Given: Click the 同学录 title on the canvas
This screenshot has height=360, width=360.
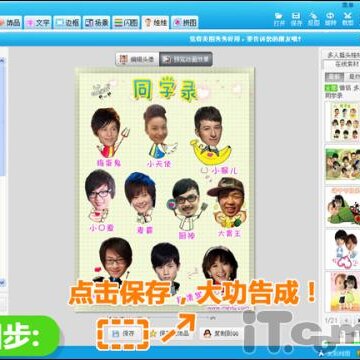Looking at the screenshot, I should coord(165,89).
